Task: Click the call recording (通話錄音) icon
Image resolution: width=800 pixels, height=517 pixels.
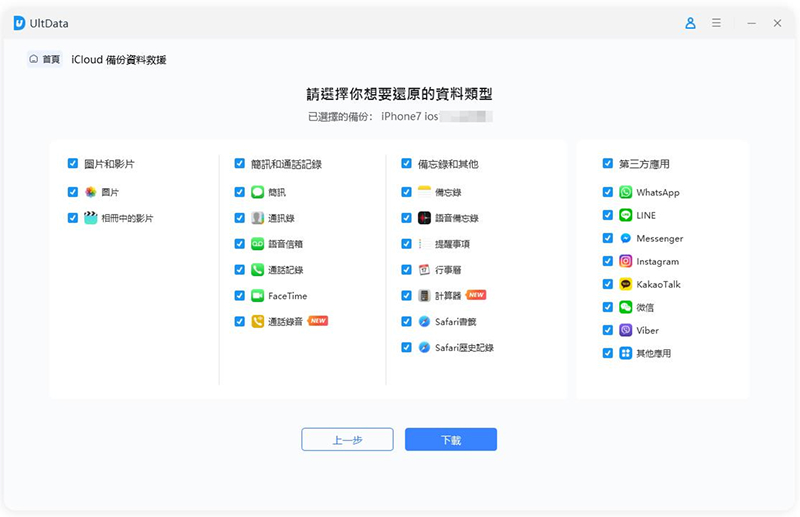Action: coord(258,322)
